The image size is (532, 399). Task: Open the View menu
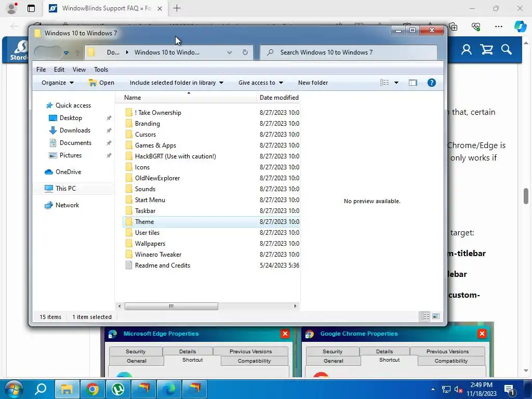79,69
